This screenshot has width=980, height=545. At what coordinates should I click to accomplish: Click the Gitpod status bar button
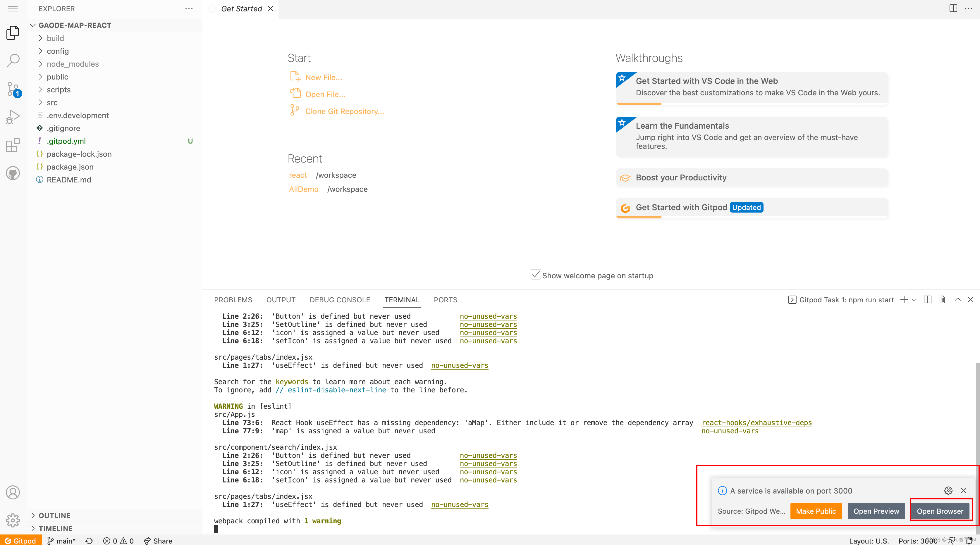point(20,540)
